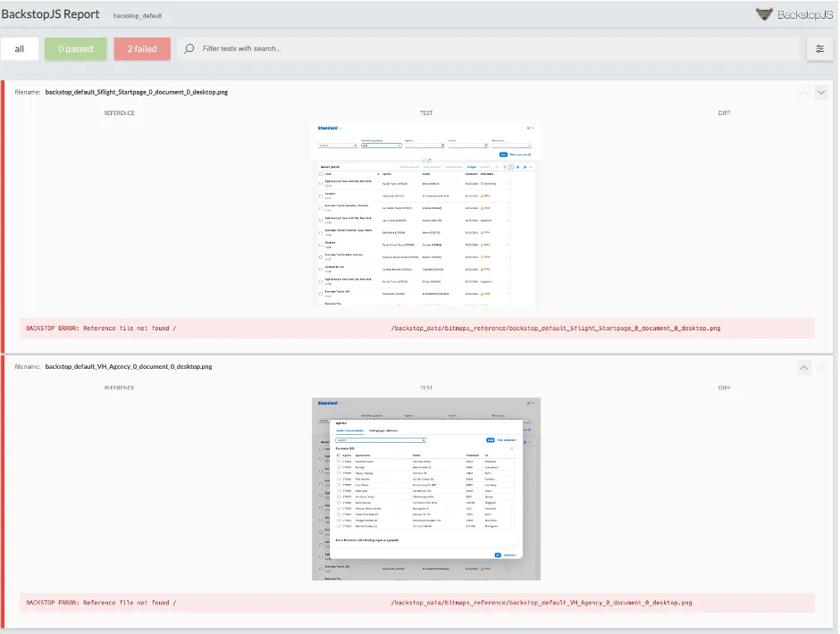Open the report settings sliders icon
This screenshot has width=840, height=634.
coord(819,49)
